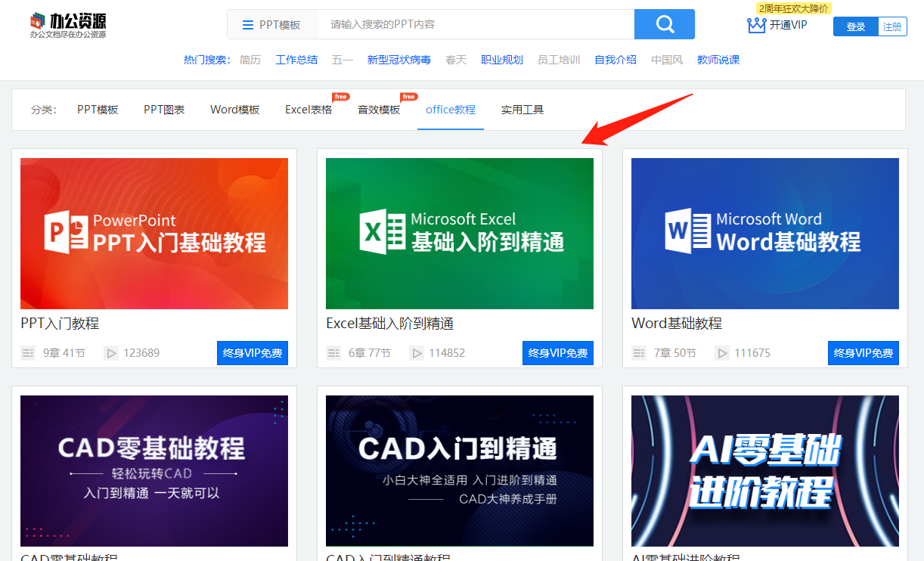Search hot keyword 中国风
The width and height of the screenshot is (924, 561).
667,60
